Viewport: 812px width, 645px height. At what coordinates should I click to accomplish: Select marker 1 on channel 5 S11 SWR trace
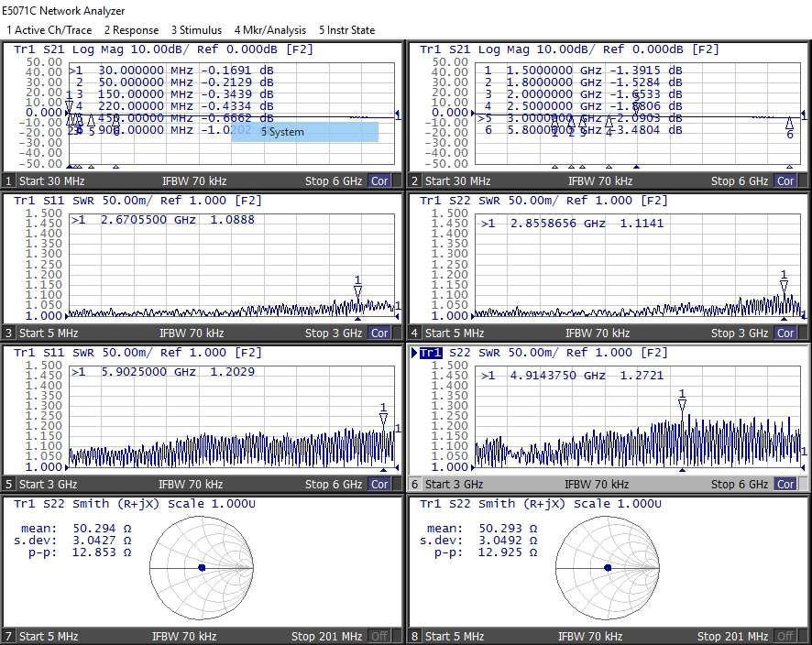(x=383, y=419)
